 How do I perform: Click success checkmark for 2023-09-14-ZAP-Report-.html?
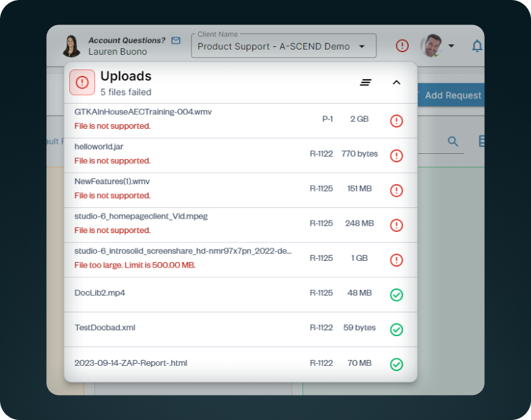(396, 365)
